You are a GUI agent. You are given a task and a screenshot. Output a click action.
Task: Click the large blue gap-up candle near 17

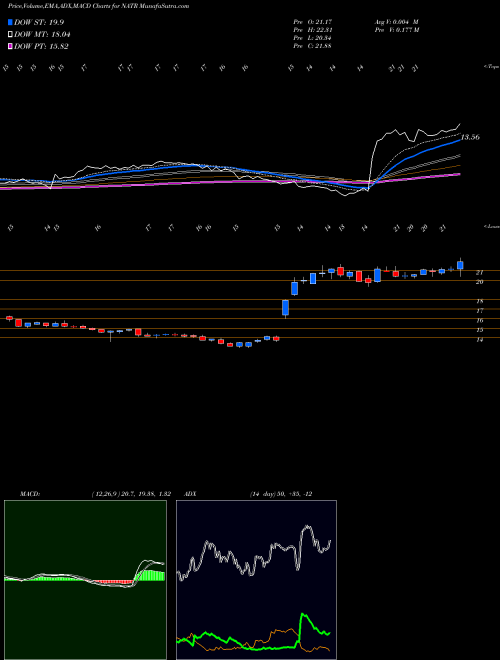coord(285,308)
